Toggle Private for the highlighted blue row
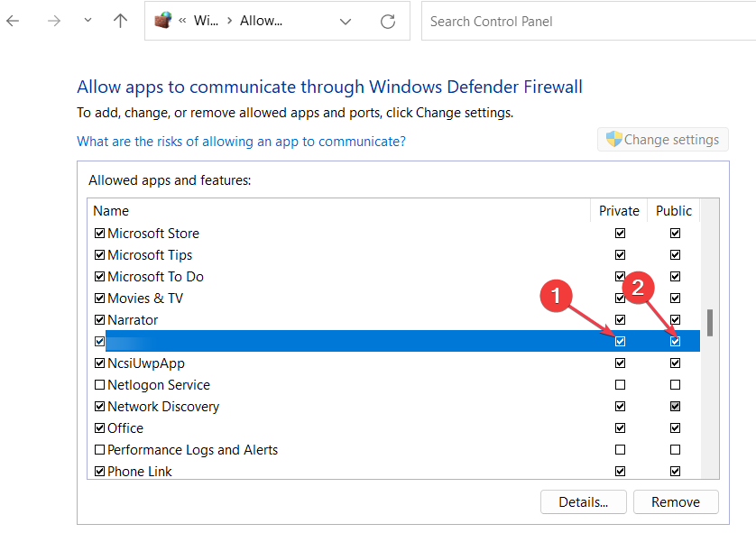 [620, 342]
